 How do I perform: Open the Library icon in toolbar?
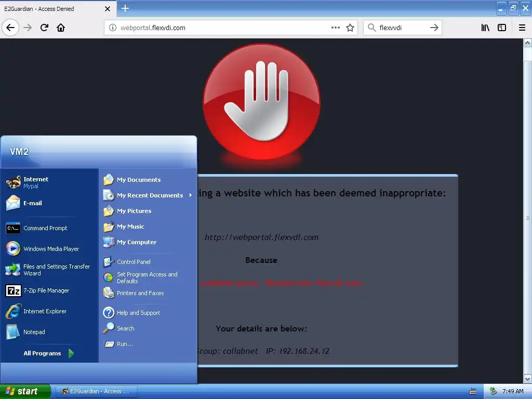coord(485,28)
